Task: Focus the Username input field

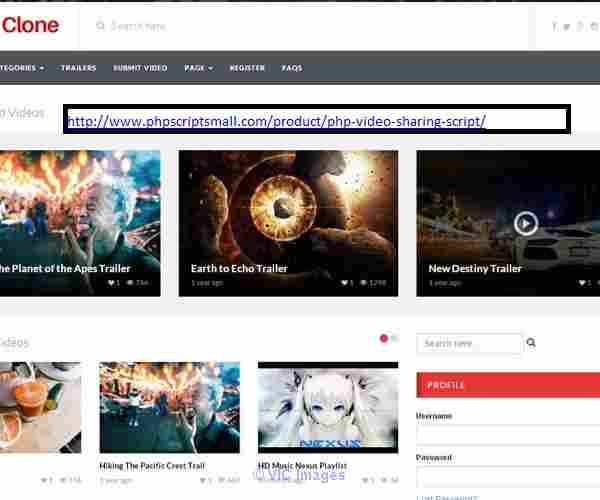Action: [508, 434]
